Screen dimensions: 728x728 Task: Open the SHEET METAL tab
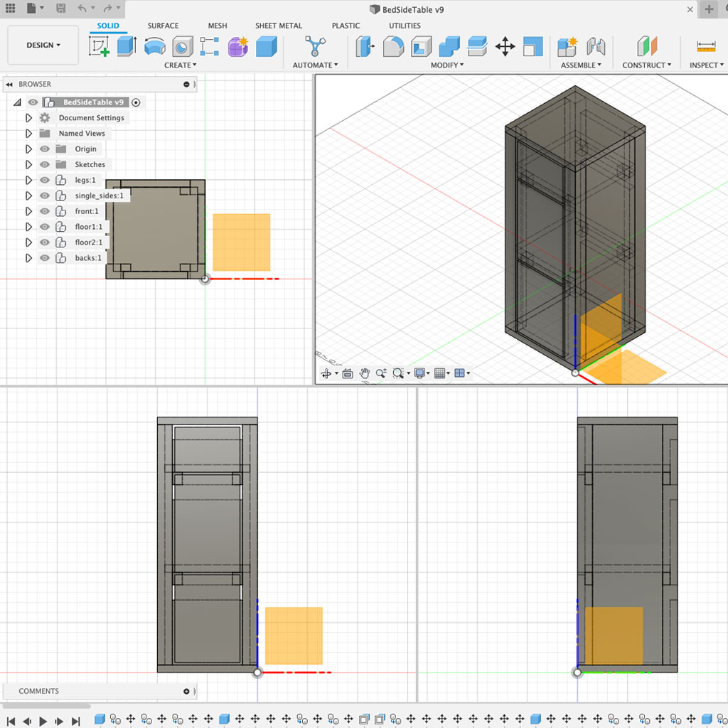click(x=279, y=26)
